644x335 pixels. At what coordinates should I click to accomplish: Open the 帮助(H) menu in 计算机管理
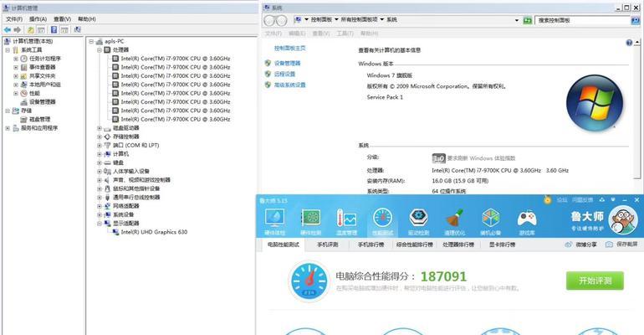pos(87,19)
